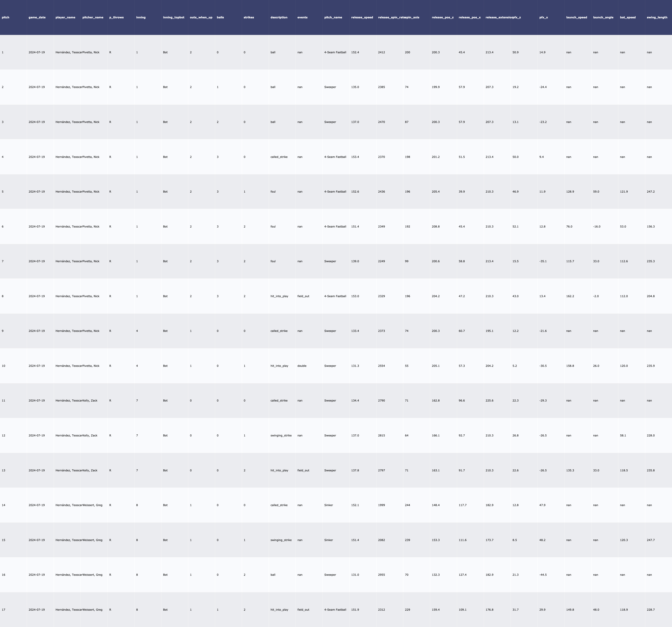Select the 4-Seam Fastball cell in row 17

[x=335, y=610]
